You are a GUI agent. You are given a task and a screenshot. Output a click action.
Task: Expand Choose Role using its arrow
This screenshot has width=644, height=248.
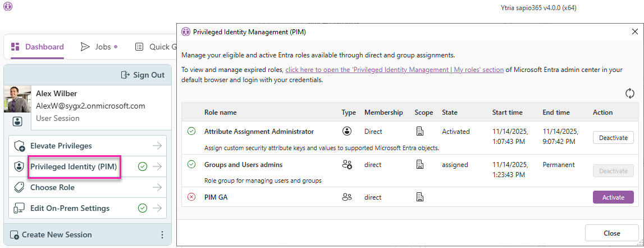click(157, 187)
